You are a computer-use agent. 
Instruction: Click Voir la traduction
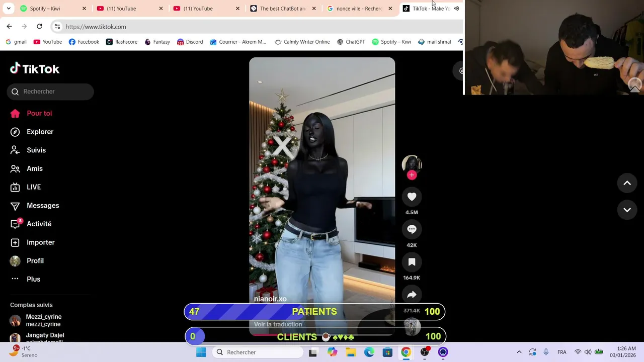pos(278,324)
